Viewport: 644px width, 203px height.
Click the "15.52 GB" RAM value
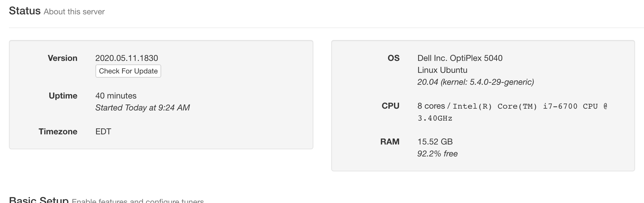click(x=435, y=142)
